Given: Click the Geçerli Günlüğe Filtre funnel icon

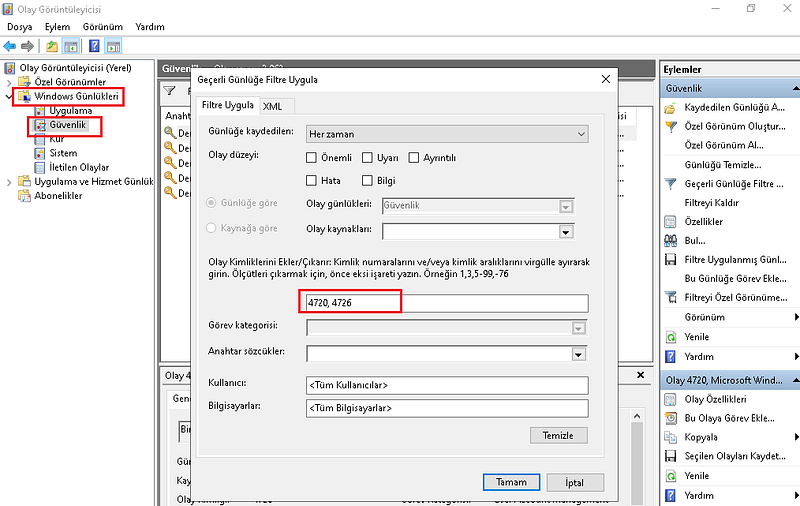Looking at the screenshot, I should (x=670, y=184).
